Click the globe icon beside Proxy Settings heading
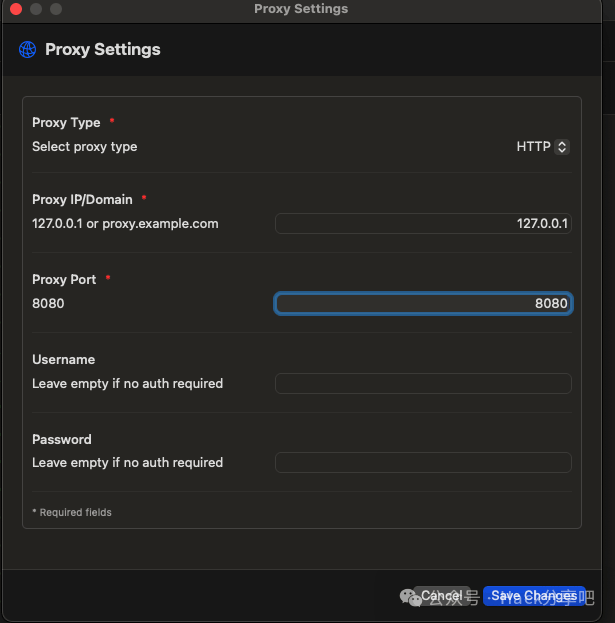The height and width of the screenshot is (623, 615). pyautogui.click(x=27, y=50)
